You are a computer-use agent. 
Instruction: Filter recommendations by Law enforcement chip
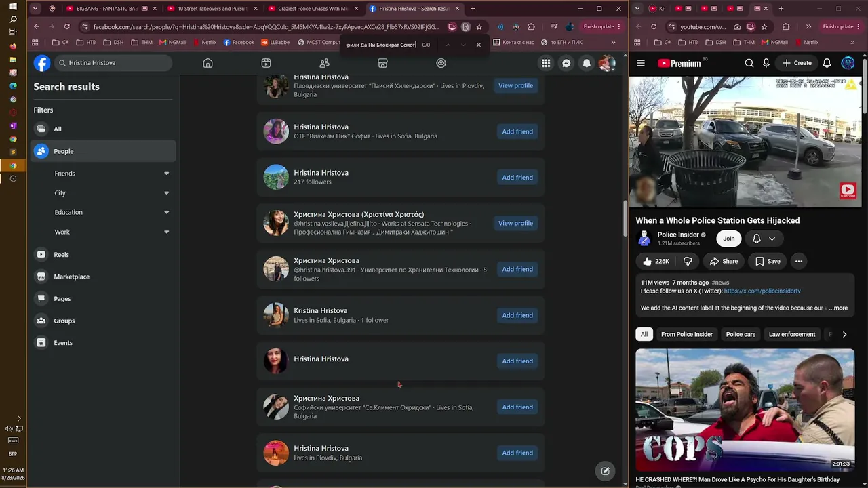click(x=792, y=334)
